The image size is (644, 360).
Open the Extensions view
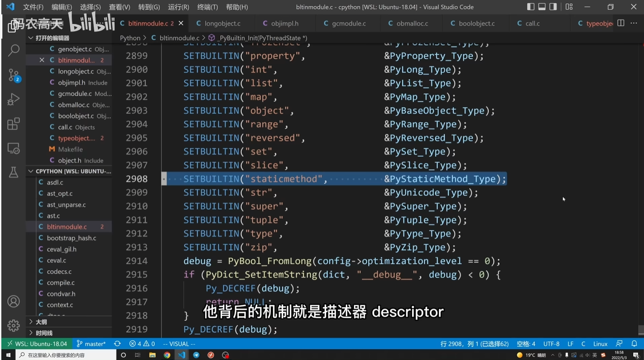coord(13,124)
